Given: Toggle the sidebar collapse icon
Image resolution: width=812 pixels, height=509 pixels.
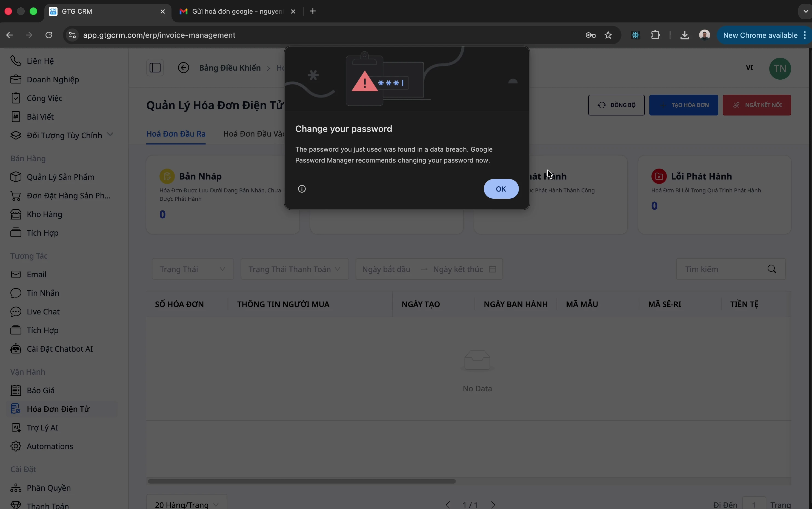Looking at the screenshot, I should coord(155,68).
